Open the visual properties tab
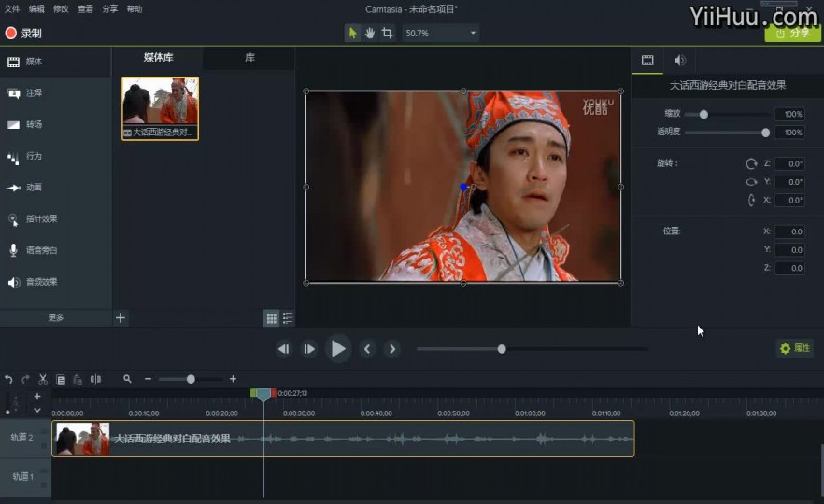Screen dimensions: 824x504 pos(647,61)
